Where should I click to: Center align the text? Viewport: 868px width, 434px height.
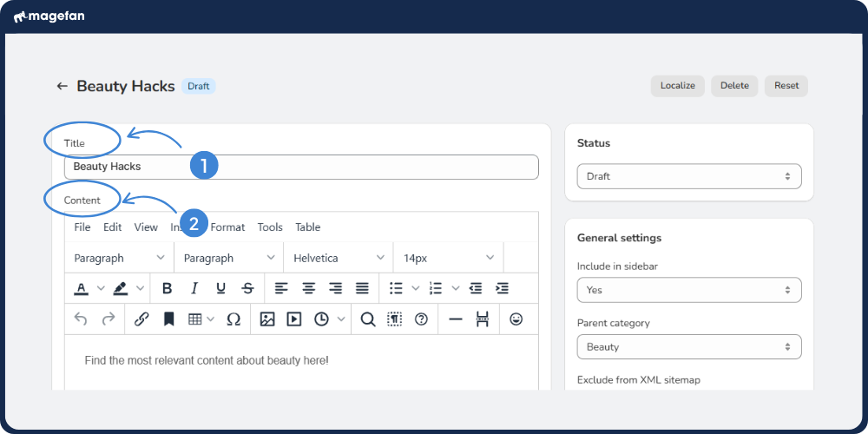click(308, 288)
